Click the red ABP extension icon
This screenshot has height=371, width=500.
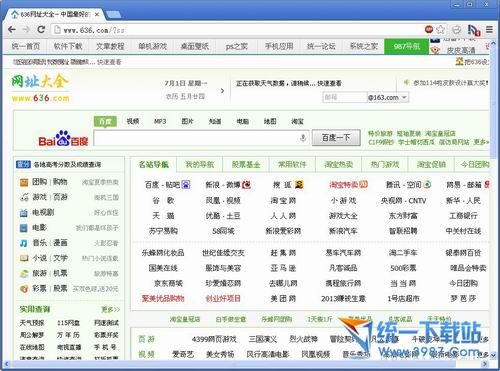click(x=429, y=29)
